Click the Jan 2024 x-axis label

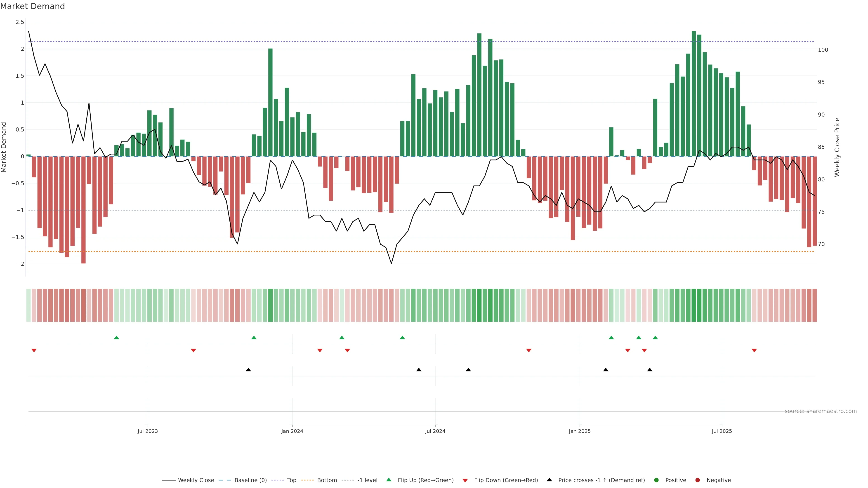tap(292, 431)
